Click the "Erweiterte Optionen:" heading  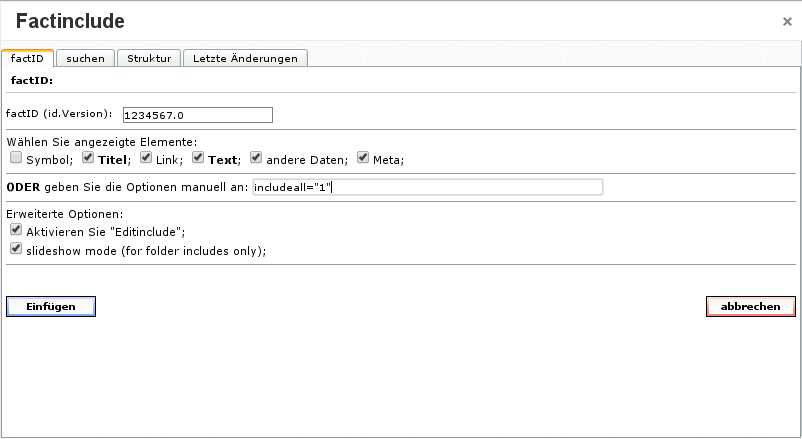point(64,214)
